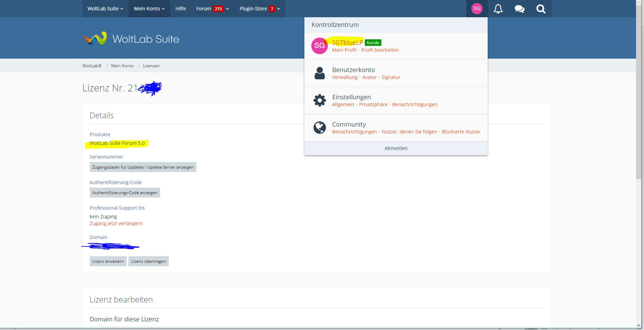The image size is (644, 330).
Task: Click the Lizenz erweitern button
Action: point(108,261)
